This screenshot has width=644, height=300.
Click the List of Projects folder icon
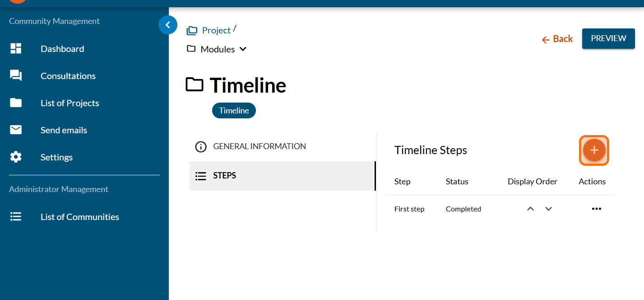(x=16, y=103)
